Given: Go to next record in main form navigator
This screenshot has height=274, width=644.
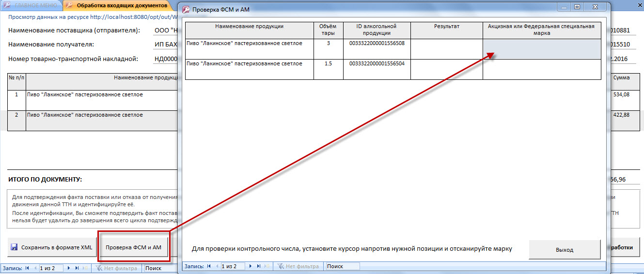Looking at the screenshot, I should click(x=69, y=268).
